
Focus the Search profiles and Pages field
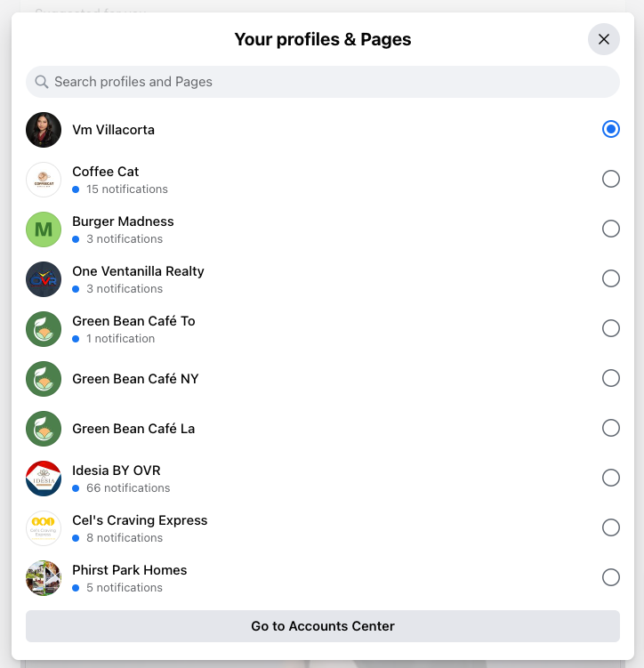click(x=322, y=82)
